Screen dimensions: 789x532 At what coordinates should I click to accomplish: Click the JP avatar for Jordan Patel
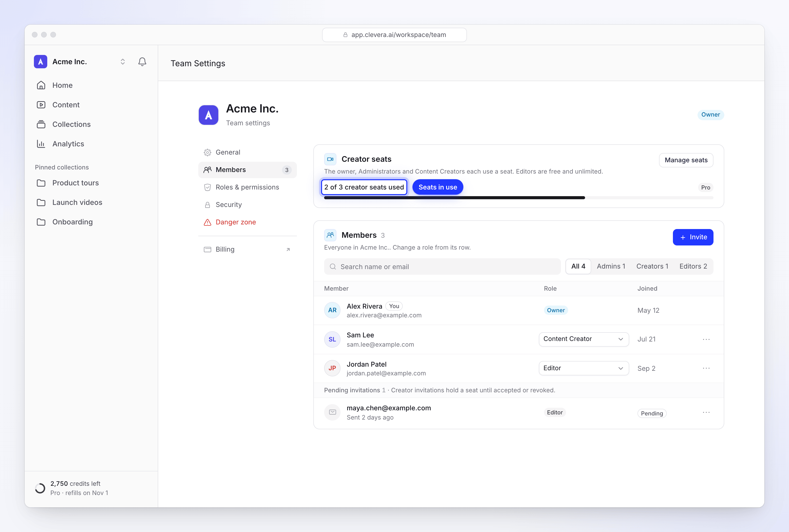332,368
